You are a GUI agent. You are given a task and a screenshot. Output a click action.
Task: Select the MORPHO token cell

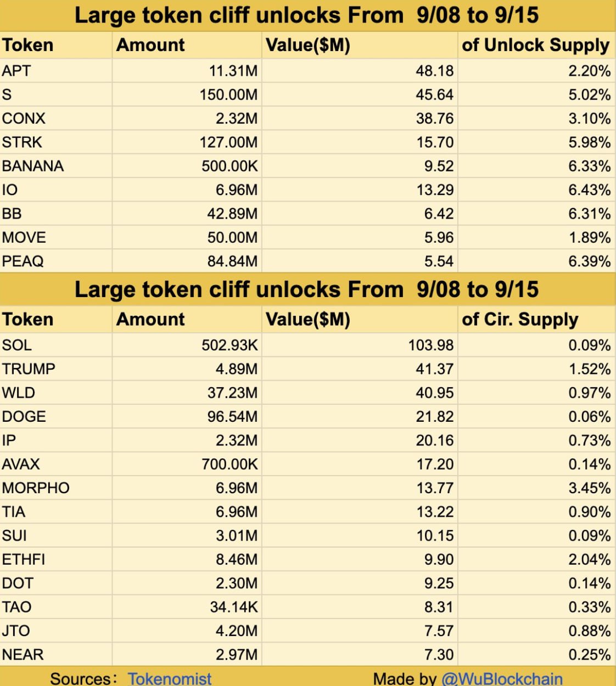pyautogui.click(x=56, y=488)
